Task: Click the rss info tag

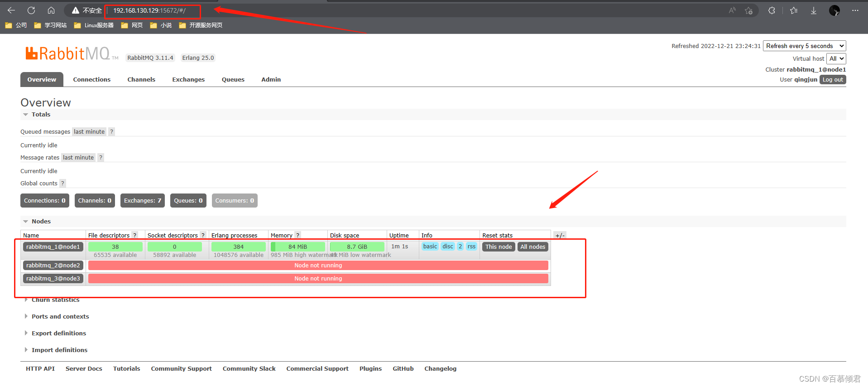Action: [x=471, y=247]
